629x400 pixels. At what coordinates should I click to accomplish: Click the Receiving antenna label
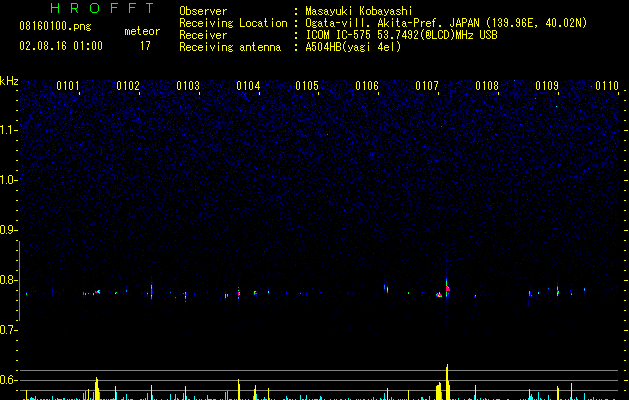click(230, 47)
